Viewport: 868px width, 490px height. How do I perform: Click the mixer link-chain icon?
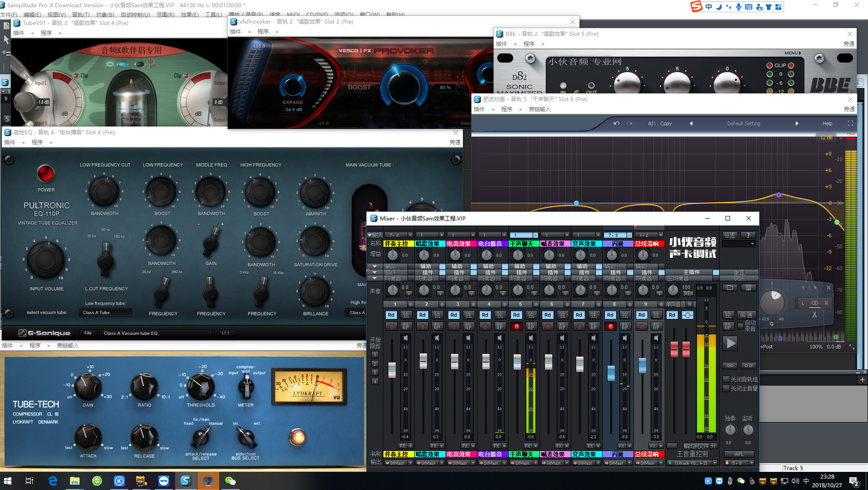730,366
